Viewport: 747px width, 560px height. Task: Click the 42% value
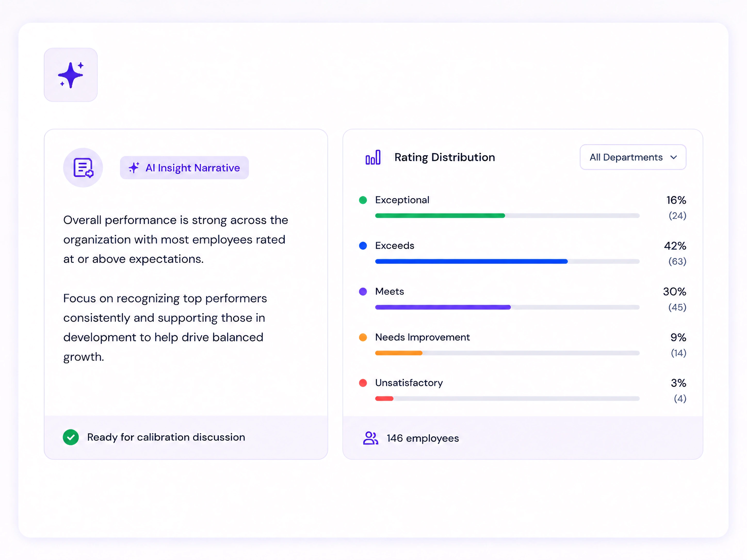click(x=675, y=246)
